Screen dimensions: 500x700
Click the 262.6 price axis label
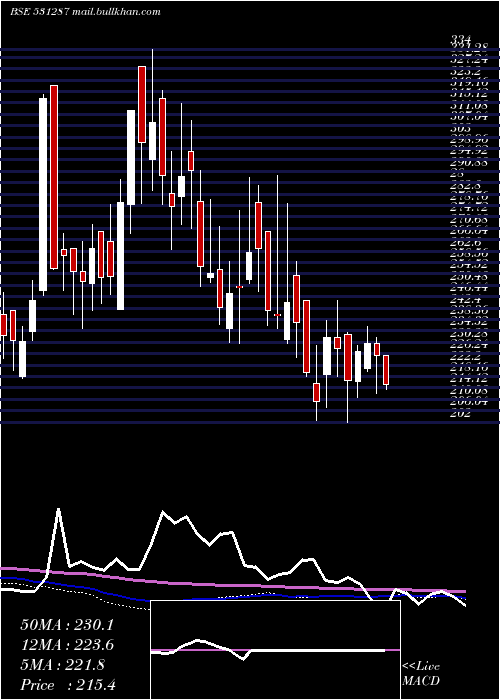coord(466,243)
